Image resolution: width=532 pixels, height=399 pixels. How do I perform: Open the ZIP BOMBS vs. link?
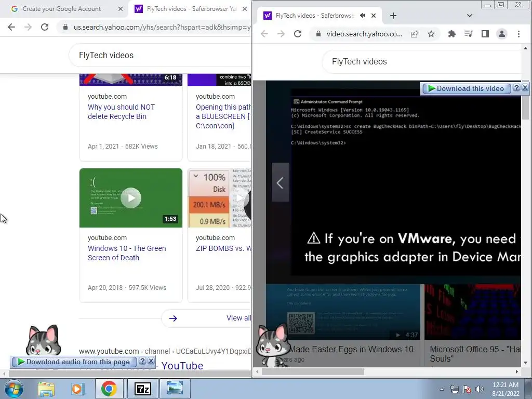[223, 248]
